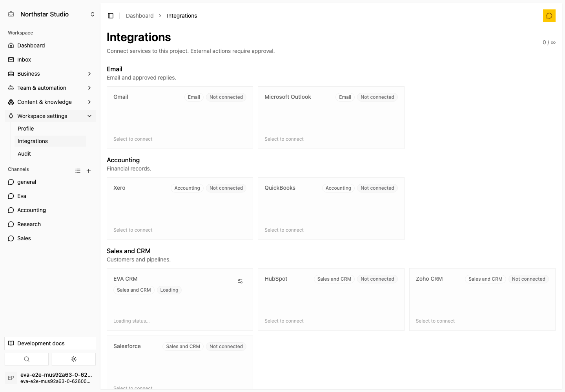Add a new channel with plus icon
565x392 pixels.
(89, 171)
